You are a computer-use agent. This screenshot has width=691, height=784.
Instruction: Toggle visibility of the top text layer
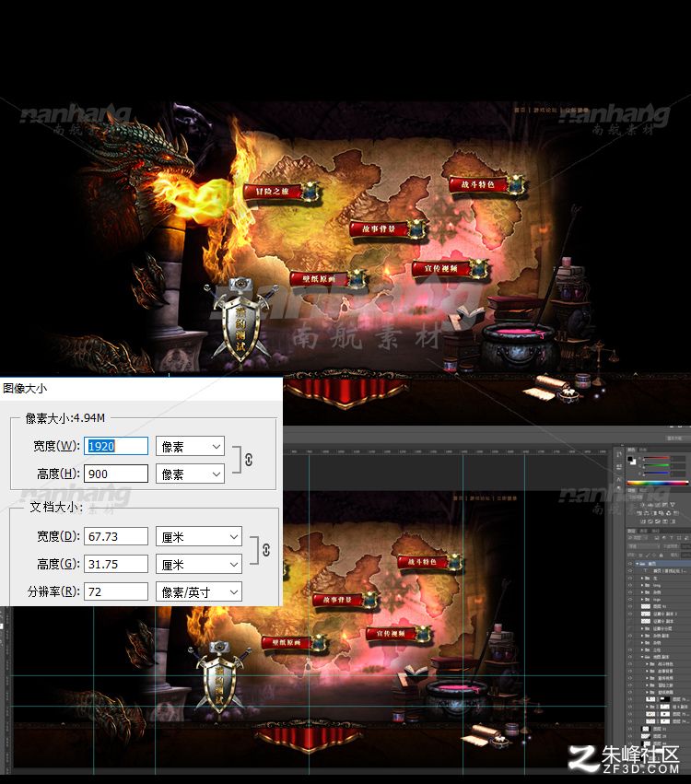pyautogui.click(x=630, y=570)
